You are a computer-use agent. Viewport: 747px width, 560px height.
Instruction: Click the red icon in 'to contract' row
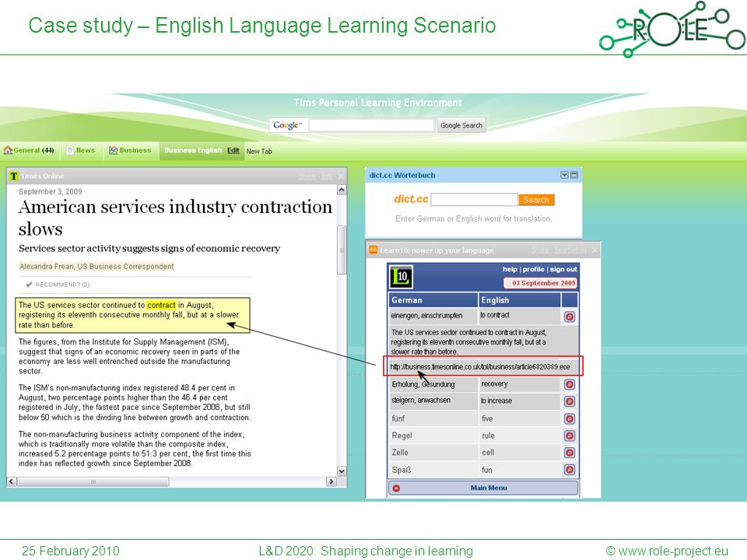(570, 317)
